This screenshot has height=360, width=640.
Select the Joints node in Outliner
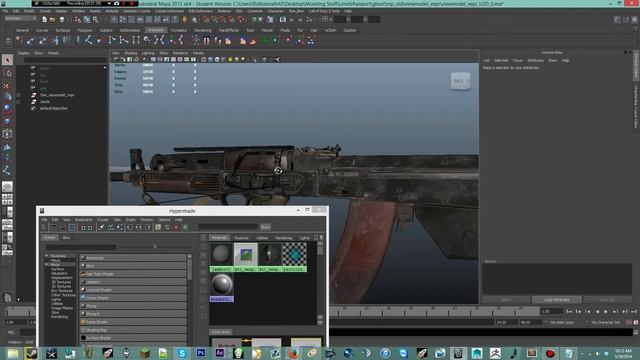click(45, 102)
